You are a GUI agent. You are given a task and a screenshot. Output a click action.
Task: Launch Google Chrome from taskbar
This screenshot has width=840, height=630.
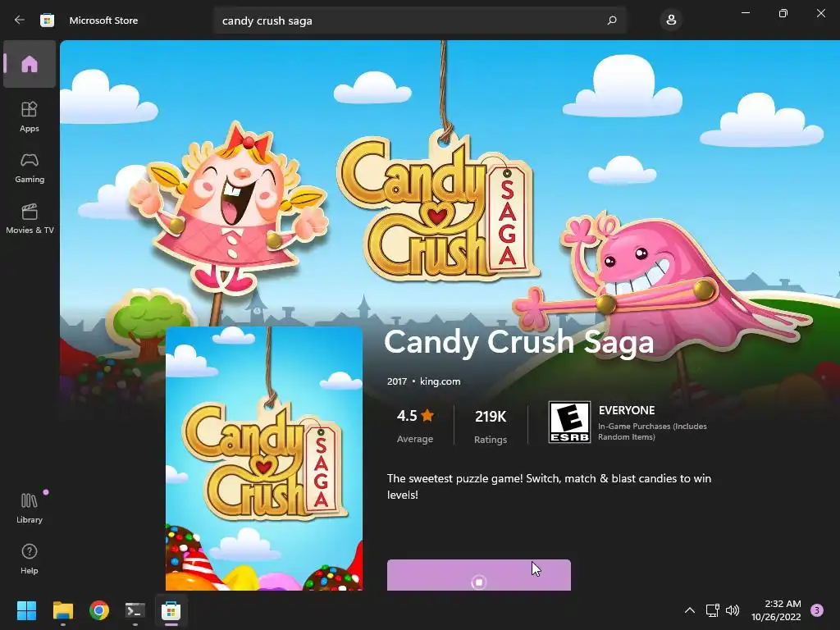(x=99, y=610)
